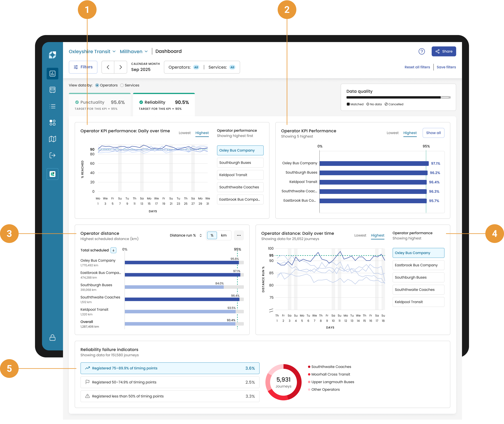504x424 pixels.
Task: Expand the Millhaven dropdown
Action: pyautogui.click(x=134, y=51)
